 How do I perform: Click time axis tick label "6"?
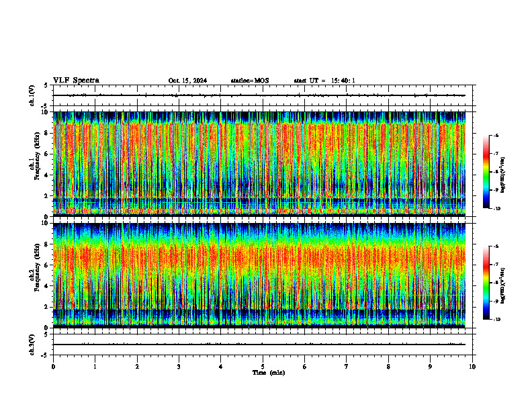305,367
